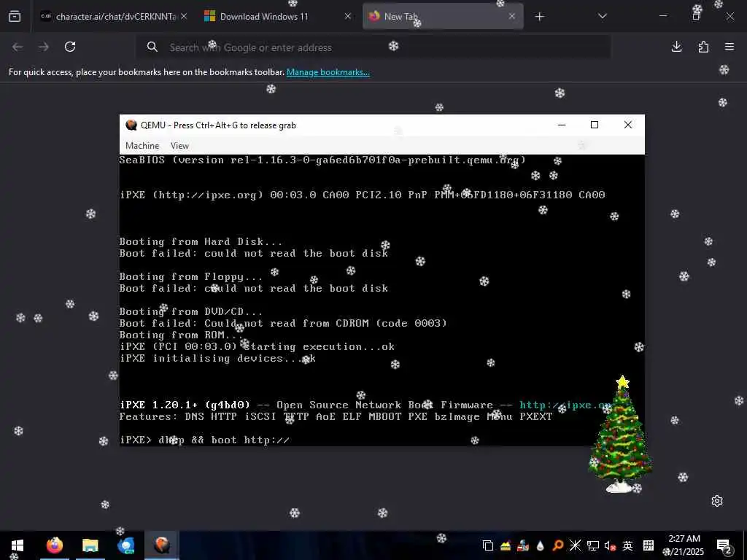Go forward with the browser forward arrow

click(x=44, y=47)
